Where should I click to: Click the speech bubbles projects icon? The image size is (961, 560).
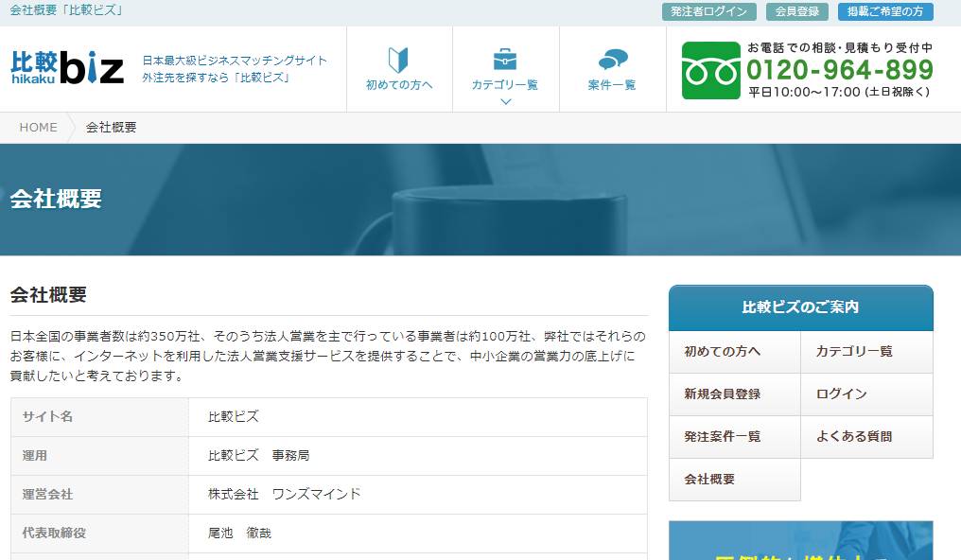point(612,60)
